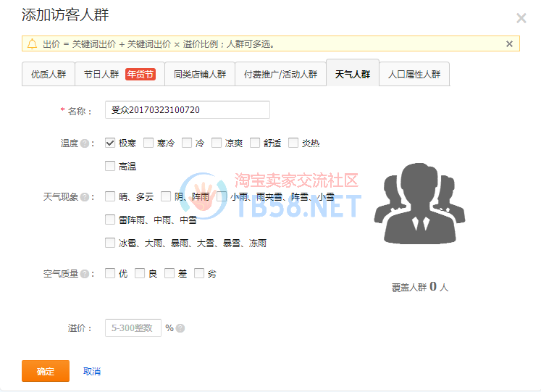
Task: Check the 雷阵雨、中雨、中雪 option
Action: tap(110, 220)
